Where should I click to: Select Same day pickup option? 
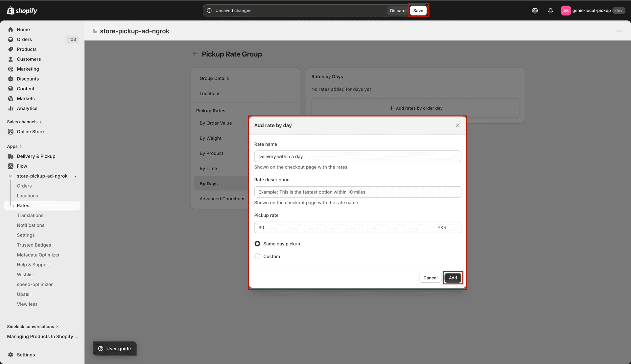257,244
